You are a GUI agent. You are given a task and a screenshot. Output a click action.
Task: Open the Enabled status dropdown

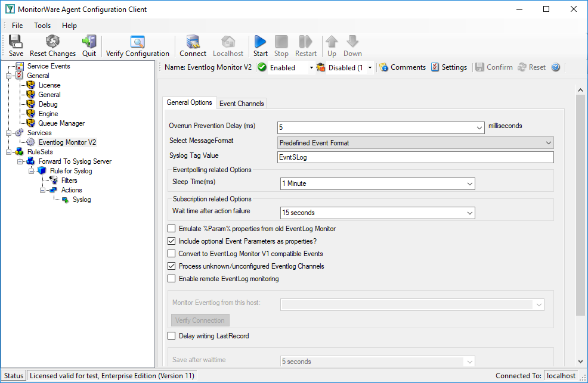pos(311,68)
